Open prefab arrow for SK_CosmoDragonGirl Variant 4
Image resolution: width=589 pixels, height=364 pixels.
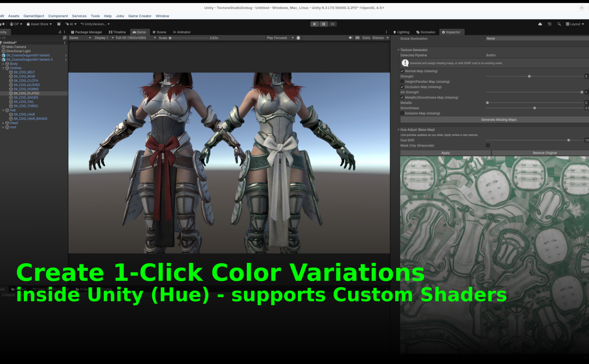[x=66, y=59]
